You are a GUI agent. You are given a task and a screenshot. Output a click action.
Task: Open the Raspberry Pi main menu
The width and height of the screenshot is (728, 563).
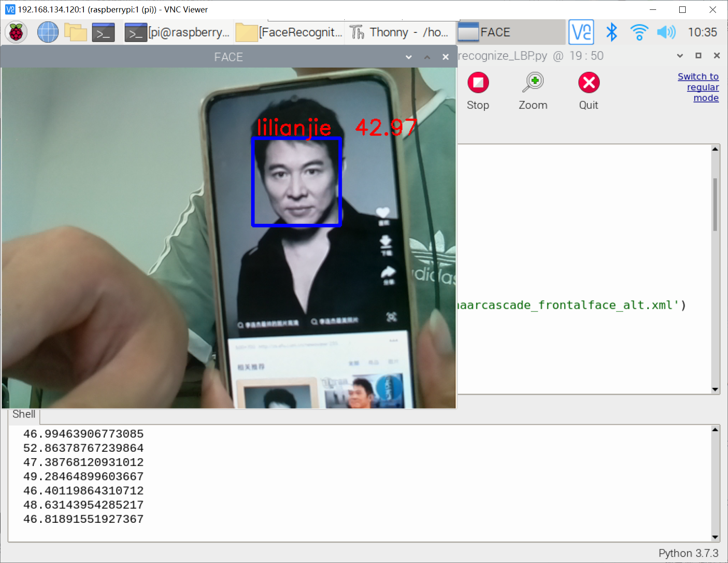click(x=16, y=32)
